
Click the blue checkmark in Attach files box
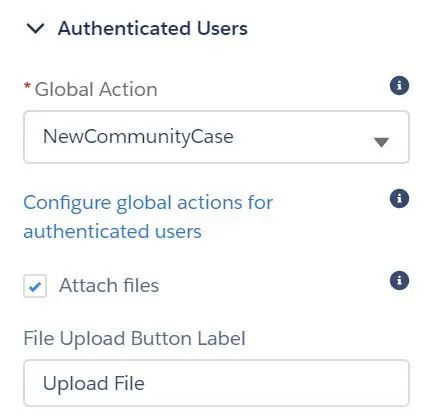point(35,287)
